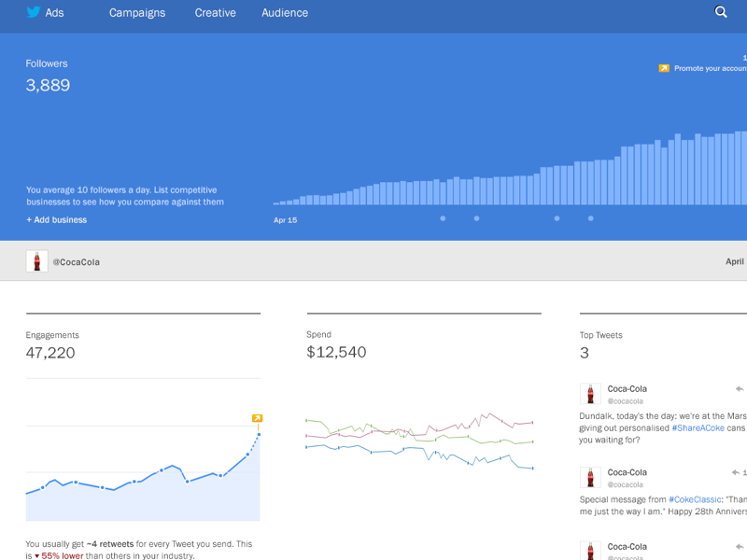Open the Creative section
The height and width of the screenshot is (560, 747).
click(x=215, y=13)
